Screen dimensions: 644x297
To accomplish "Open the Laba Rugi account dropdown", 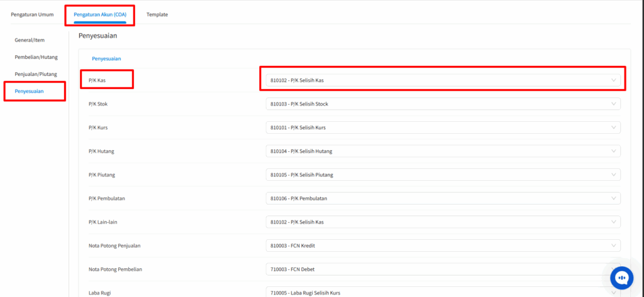I will tap(443, 293).
